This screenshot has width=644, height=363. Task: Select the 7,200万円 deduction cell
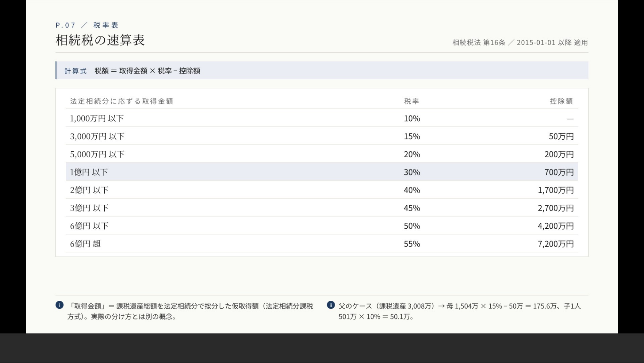tap(556, 244)
